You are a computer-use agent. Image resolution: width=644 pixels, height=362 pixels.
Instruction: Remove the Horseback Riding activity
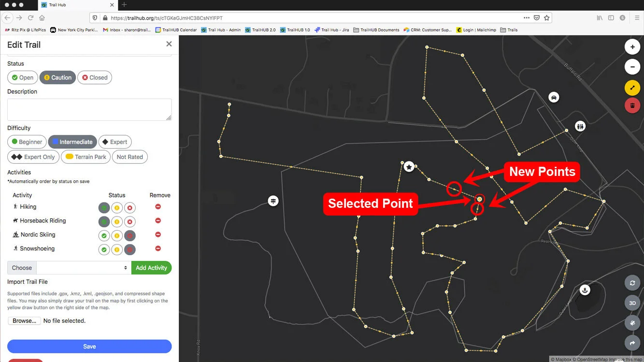pyautogui.click(x=158, y=221)
